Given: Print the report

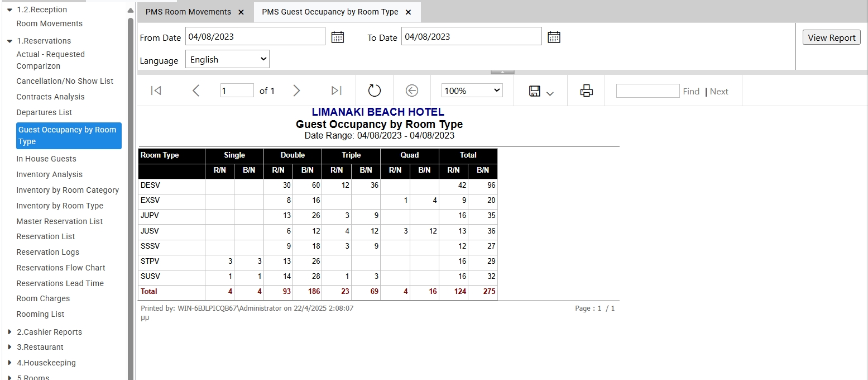Looking at the screenshot, I should point(586,91).
